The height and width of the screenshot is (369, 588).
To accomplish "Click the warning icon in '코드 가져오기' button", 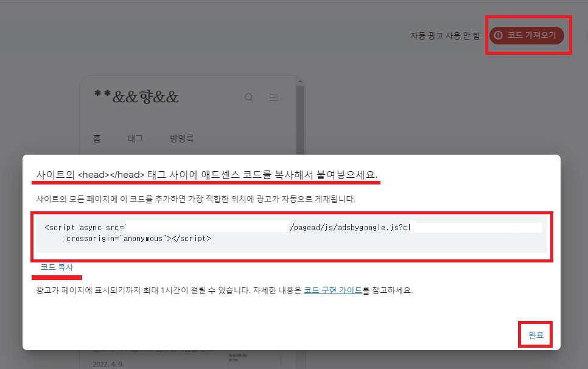I will click(498, 35).
